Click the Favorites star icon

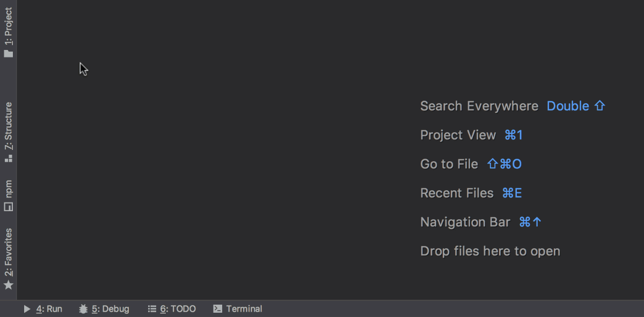9,285
